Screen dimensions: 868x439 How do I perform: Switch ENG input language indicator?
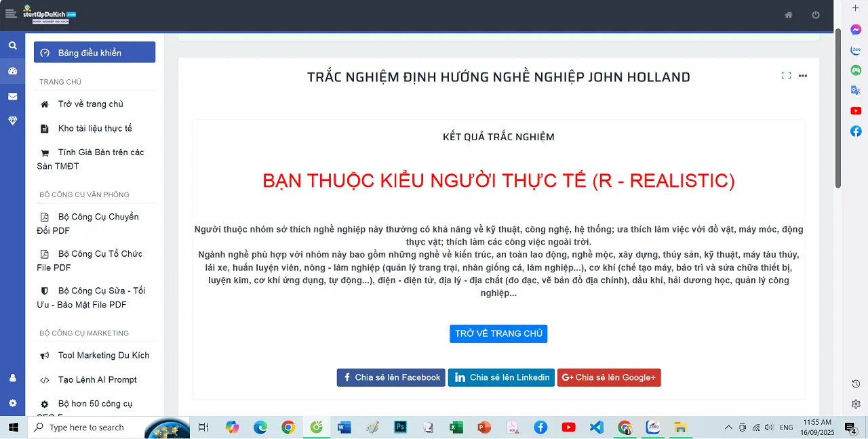point(787,427)
